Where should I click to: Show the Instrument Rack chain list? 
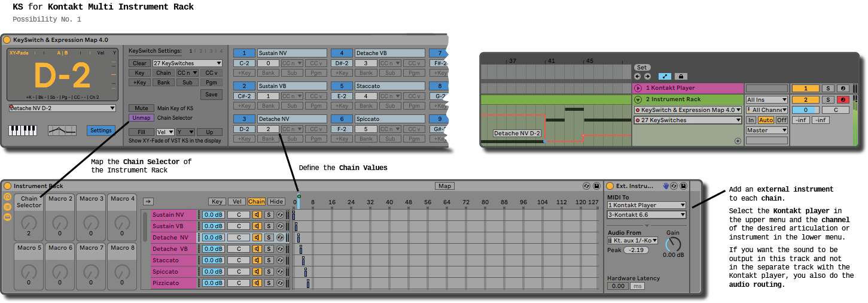(x=7, y=207)
